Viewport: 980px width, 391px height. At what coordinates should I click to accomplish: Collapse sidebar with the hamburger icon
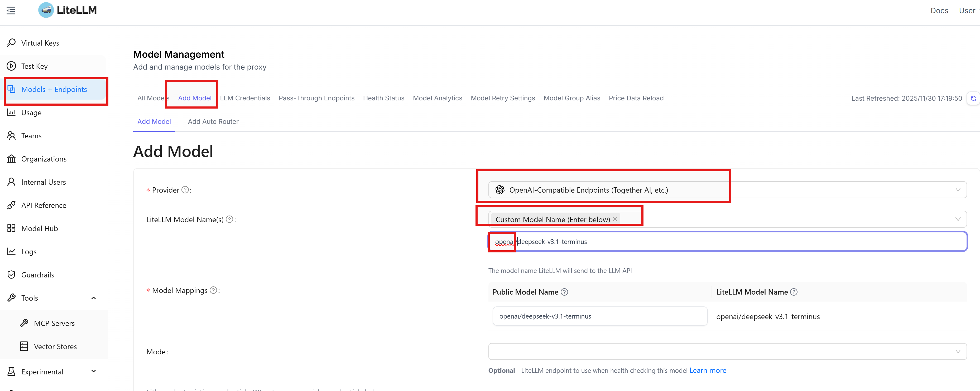coord(11,11)
